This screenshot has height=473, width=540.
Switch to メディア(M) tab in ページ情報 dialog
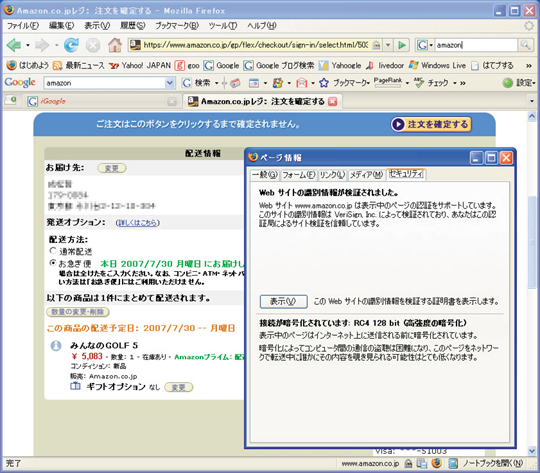(x=366, y=175)
